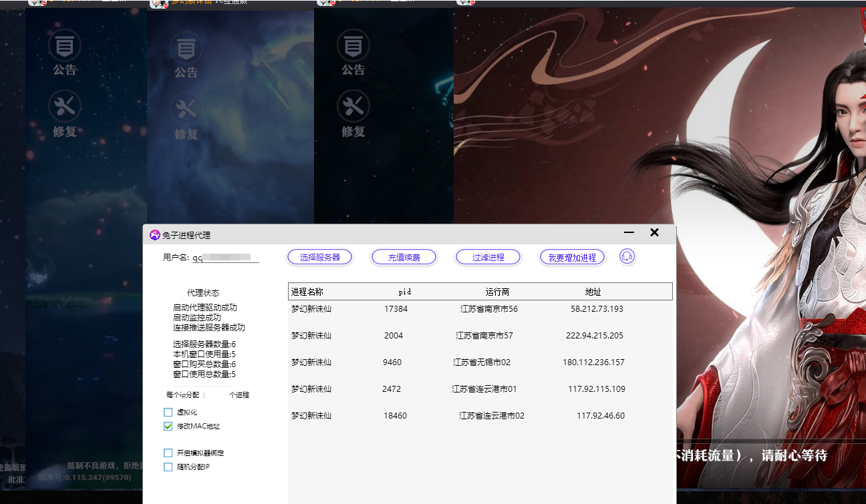Screen dimensions: 866x504
Task: Click the 连接推送服务器成功 status line
Action: tap(209, 328)
